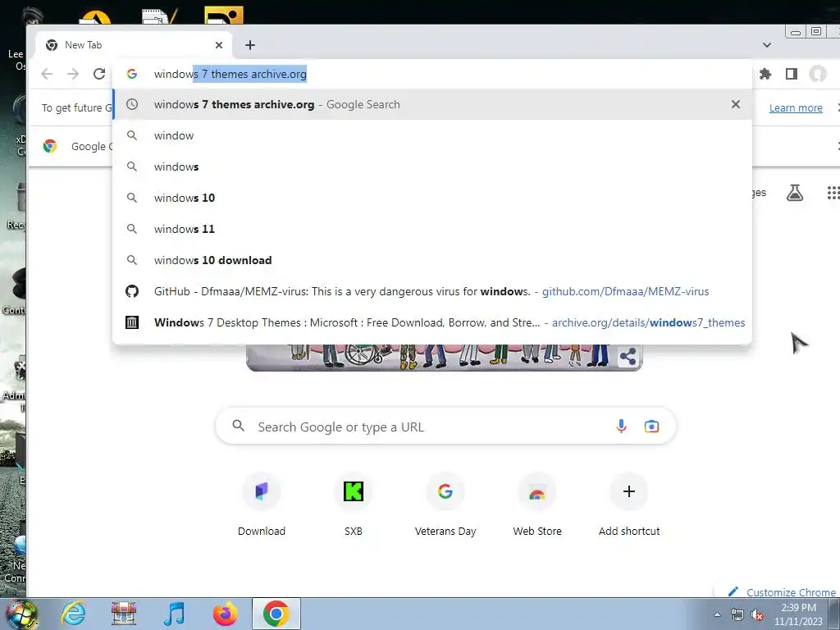Search by image with the camera icon
Image resolution: width=840 pixels, height=630 pixels.
click(x=651, y=427)
